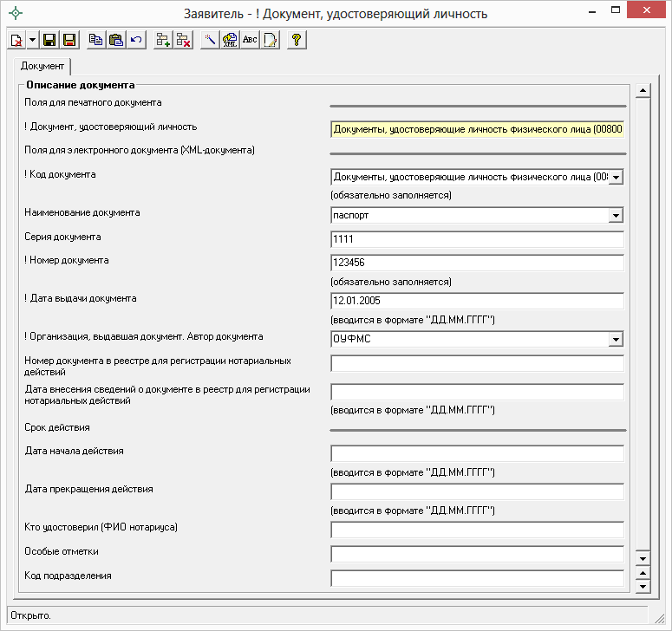The image size is (672, 631).
Task: Click the Дата выдачи документа field 12.01.2005
Action: (477, 301)
